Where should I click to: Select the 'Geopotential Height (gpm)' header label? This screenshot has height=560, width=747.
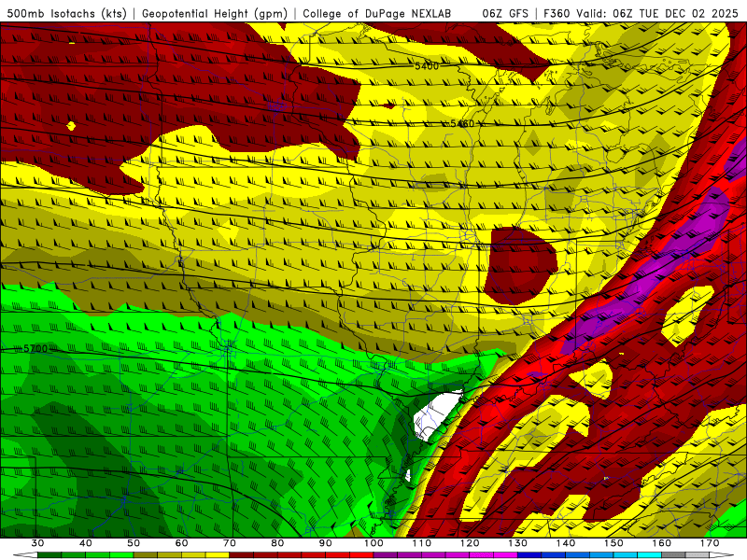pyautogui.click(x=215, y=14)
